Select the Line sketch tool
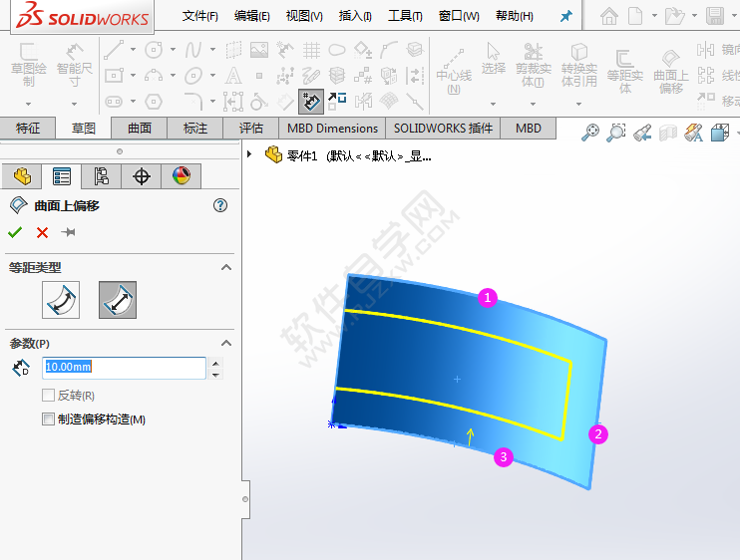The width and height of the screenshot is (740, 560). tap(115, 50)
